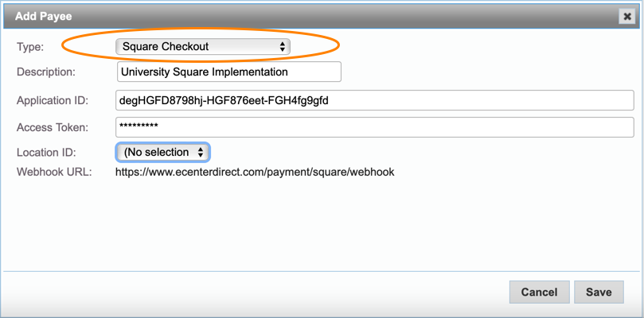Image resolution: width=644 pixels, height=318 pixels.
Task: Click the arrows on the Type selector
Action: point(282,47)
